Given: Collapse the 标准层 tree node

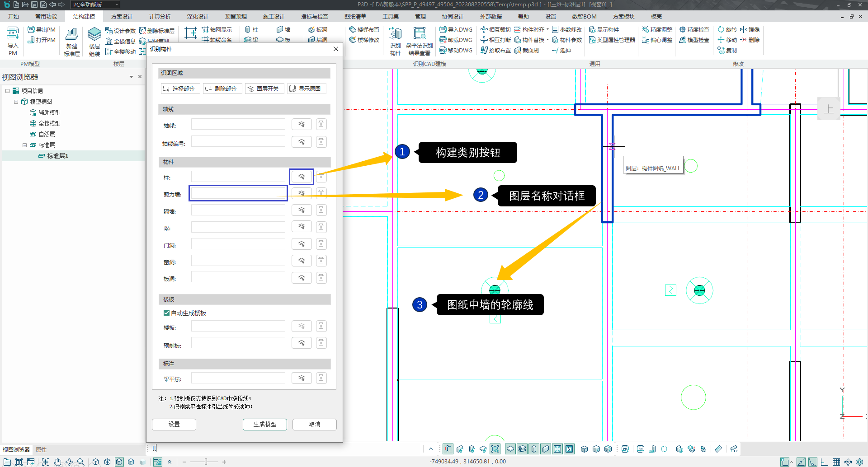Looking at the screenshot, I should pos(24,145).
